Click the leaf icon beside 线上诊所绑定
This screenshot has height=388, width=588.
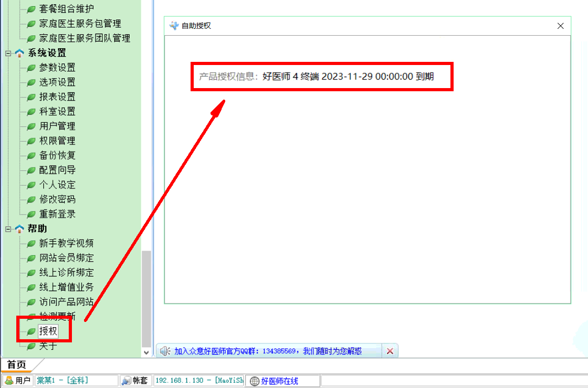tap(31, 273)
